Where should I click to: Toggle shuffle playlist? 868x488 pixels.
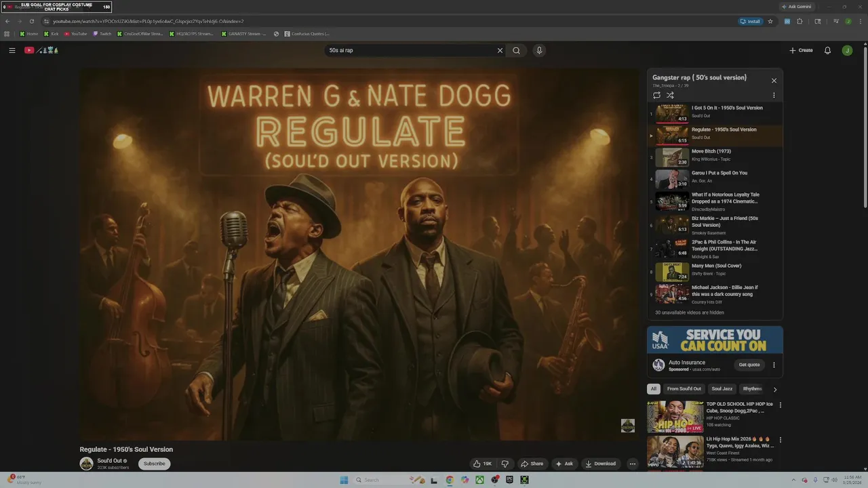670,96
